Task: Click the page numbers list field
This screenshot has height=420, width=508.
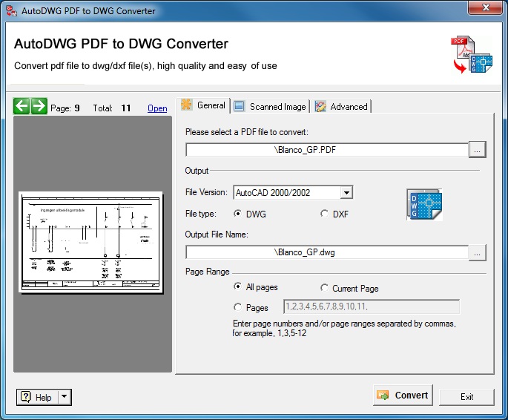Action: coord(372,306)
